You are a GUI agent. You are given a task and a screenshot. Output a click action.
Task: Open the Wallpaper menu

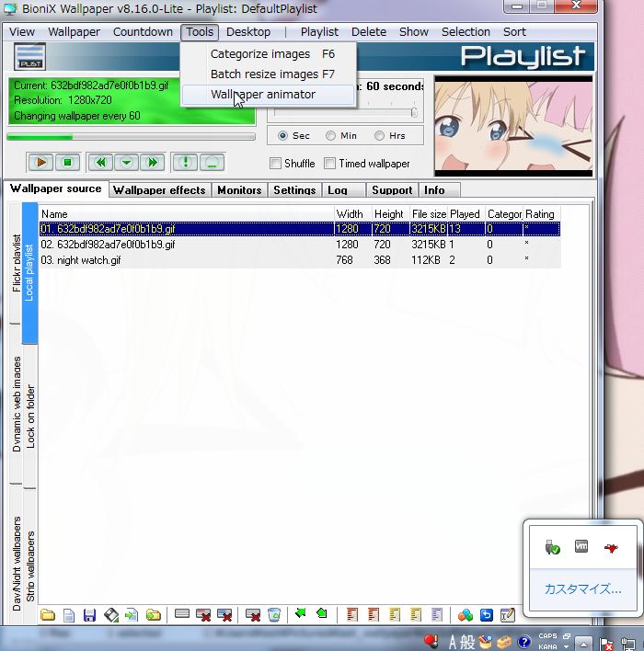pyautogui.click(x=74, y=31)
